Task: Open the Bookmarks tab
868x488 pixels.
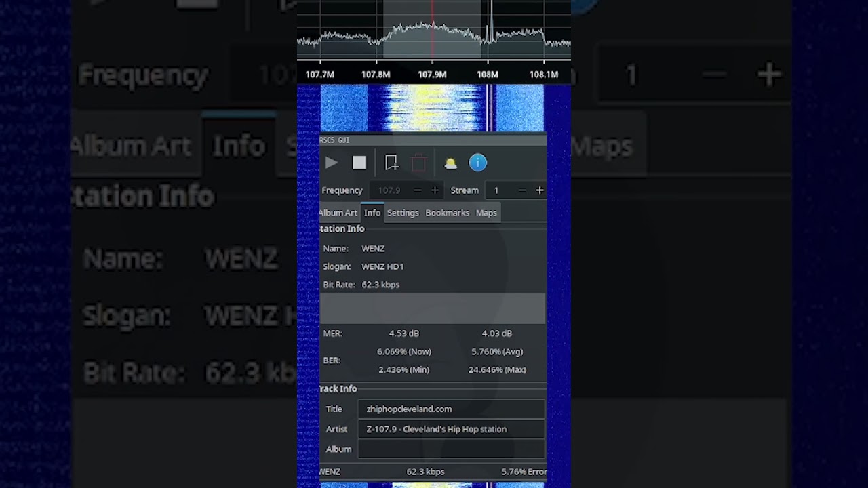Action: pyautogui.click(x=448, y=213)
